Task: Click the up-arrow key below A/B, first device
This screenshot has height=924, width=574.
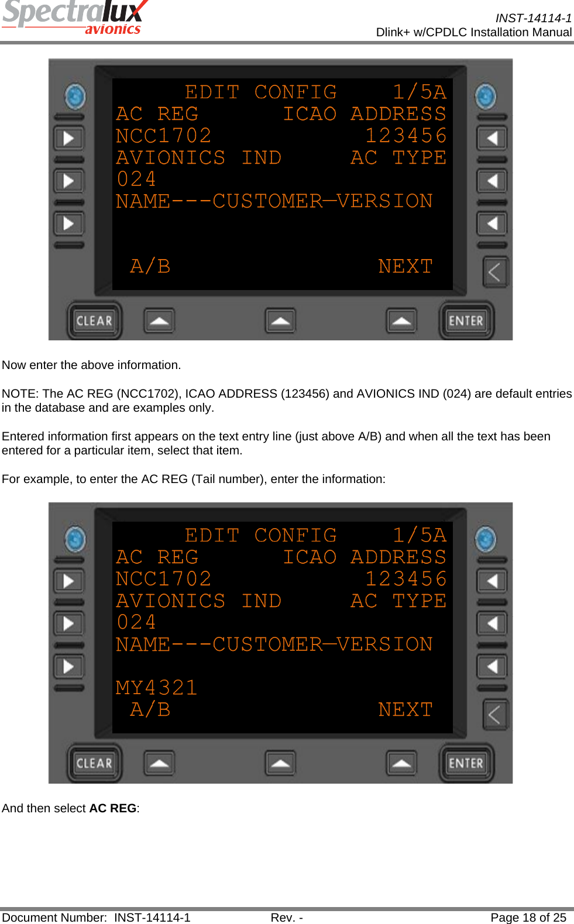Action: click(159, 320)
